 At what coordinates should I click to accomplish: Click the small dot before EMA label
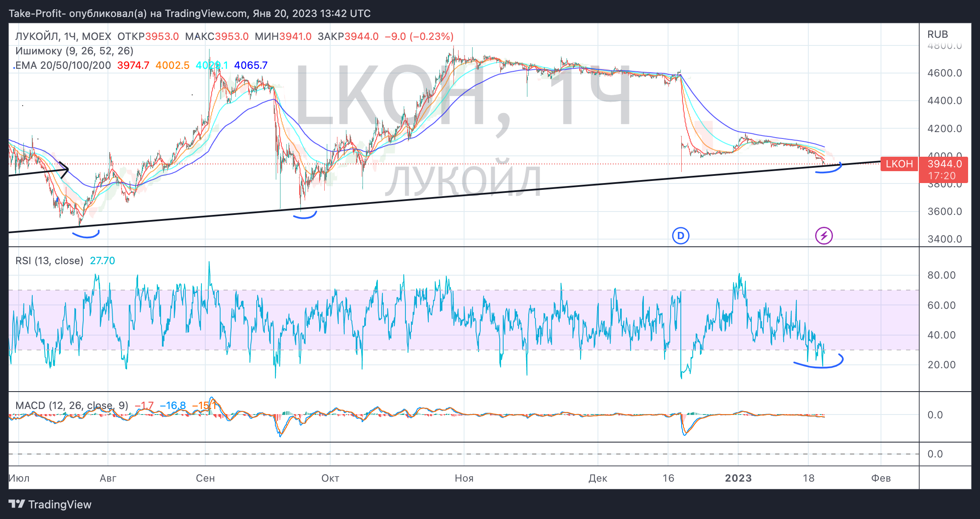14,68
